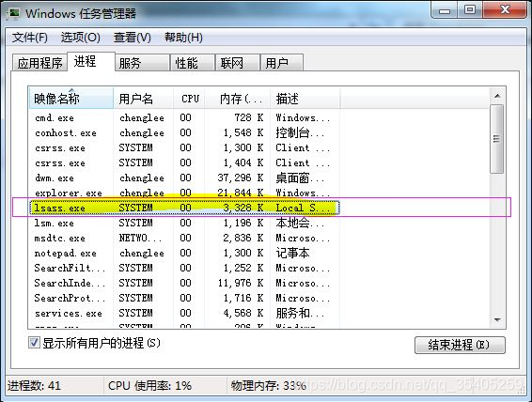Click 进程数: 41 in status bar
The width and height of the screenshot is (532, 402).
point(34,386)
